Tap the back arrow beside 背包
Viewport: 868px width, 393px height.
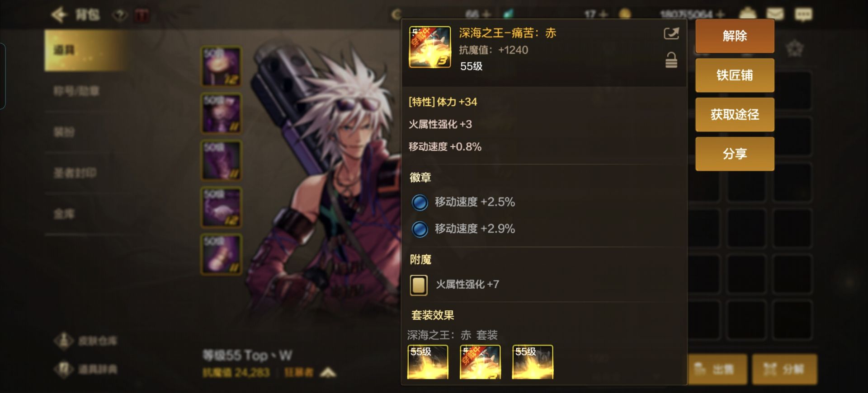coord(59,15)
